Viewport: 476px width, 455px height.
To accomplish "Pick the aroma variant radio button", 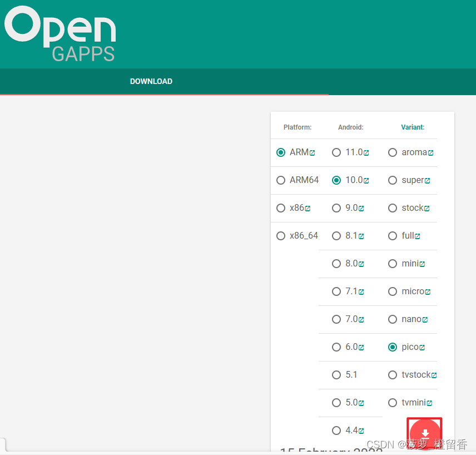I will click(393, 152).
